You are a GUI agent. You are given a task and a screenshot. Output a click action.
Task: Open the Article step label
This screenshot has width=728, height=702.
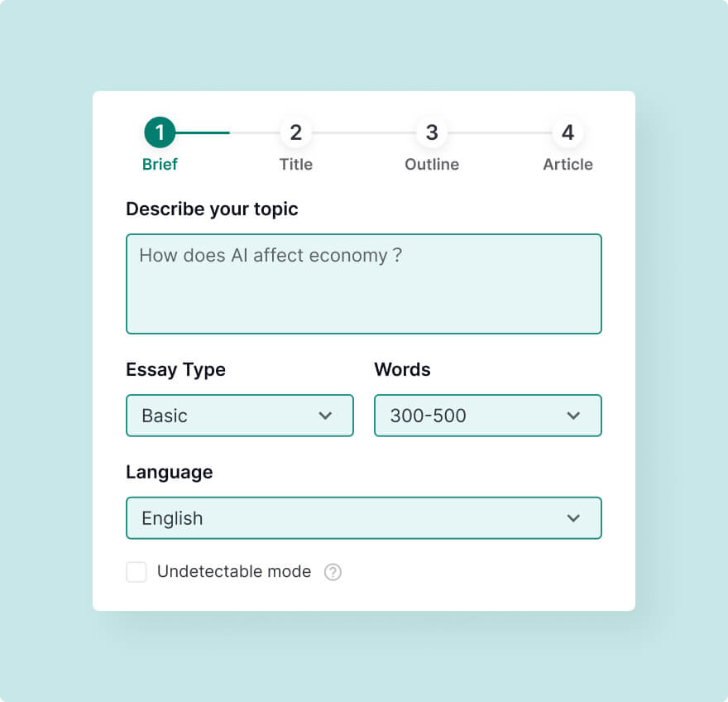(x=568, y=165)
